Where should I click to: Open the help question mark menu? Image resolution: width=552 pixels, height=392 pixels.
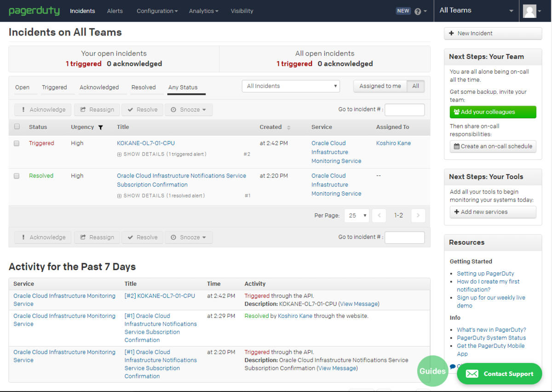click(420, 12)
